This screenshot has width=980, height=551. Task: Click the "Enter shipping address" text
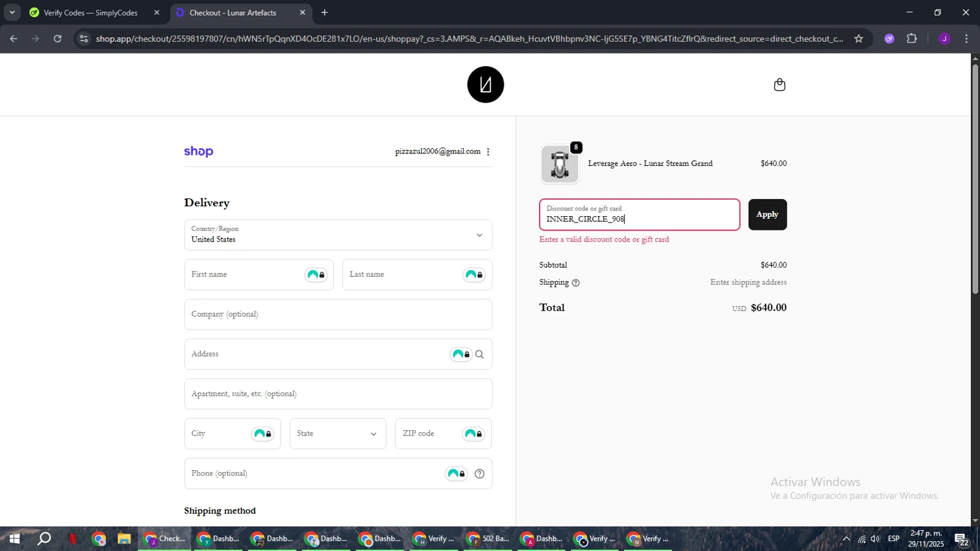click(749, 283)
